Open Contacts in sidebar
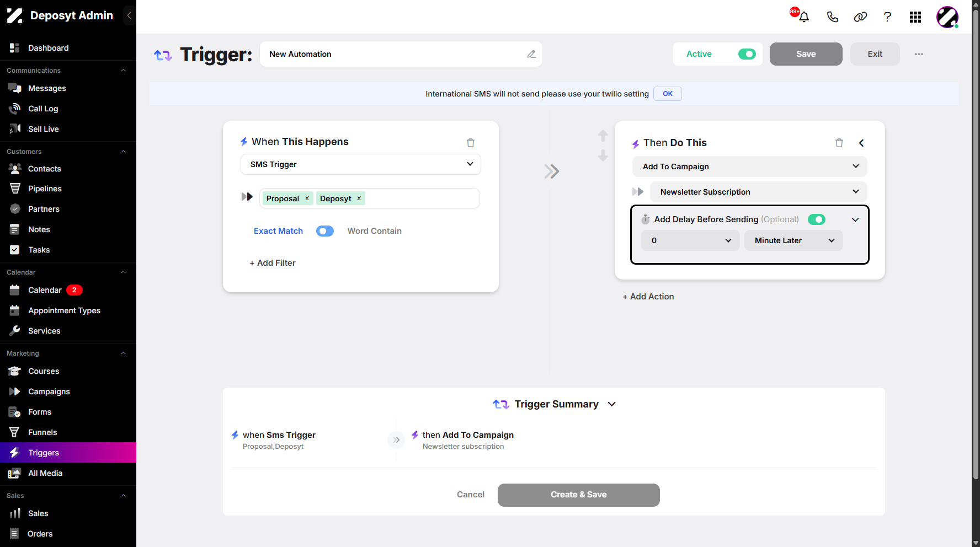This screenshot has width=980, height=547. coord(68,169)
